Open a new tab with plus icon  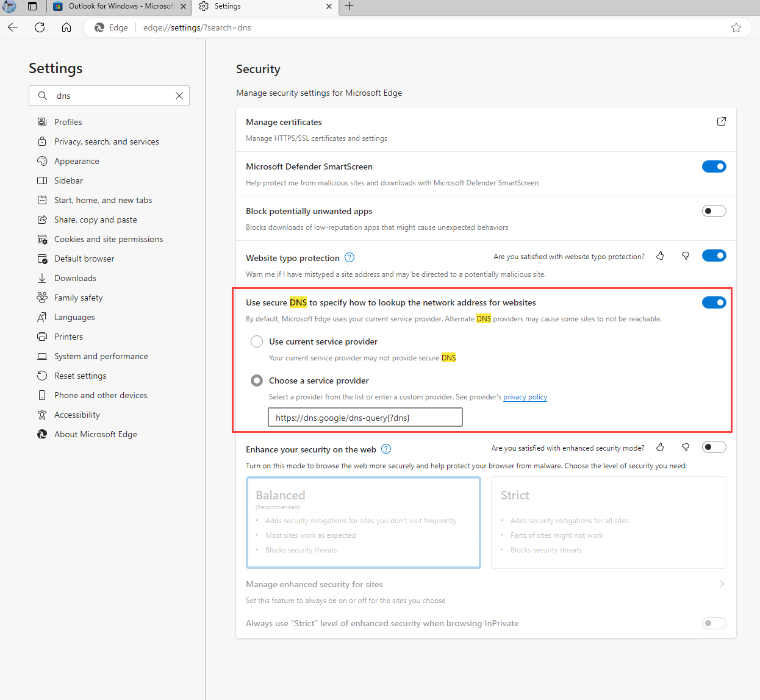(349, 6)
